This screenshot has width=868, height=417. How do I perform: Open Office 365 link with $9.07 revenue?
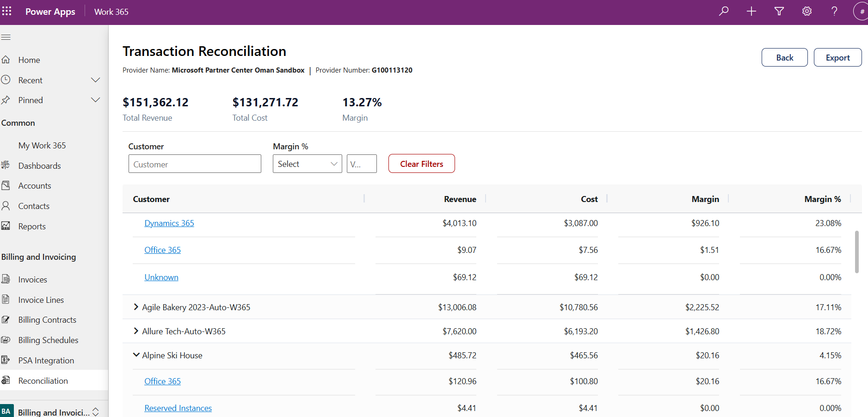(162, 250)
